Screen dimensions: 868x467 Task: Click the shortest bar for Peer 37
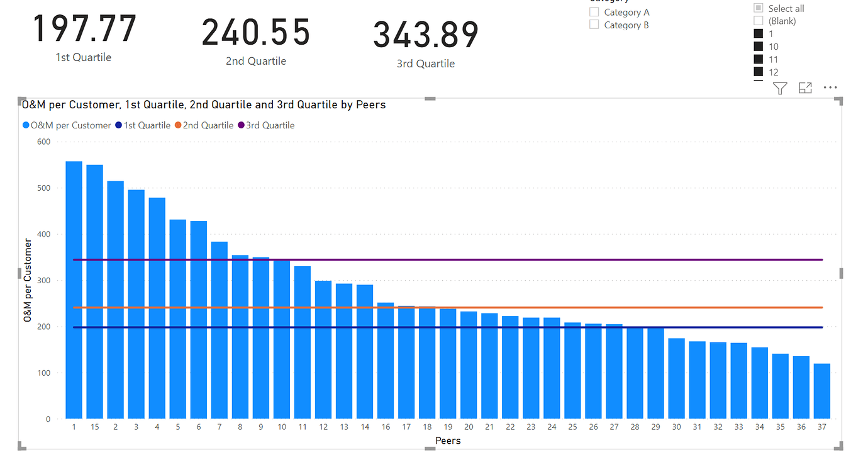pos(821,390)
